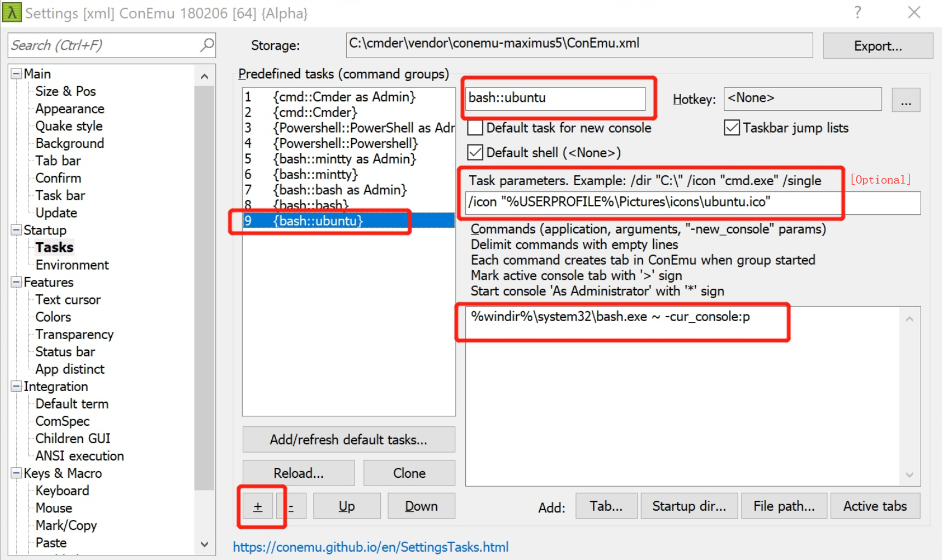The image size is (942, 560).
Task: Open Keyboard settings page
Action: click(62, 491)
